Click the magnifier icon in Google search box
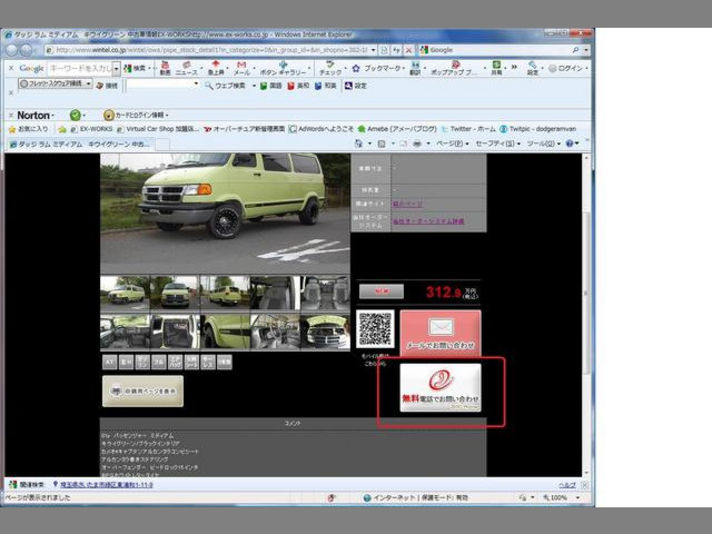 click(576, 50)
